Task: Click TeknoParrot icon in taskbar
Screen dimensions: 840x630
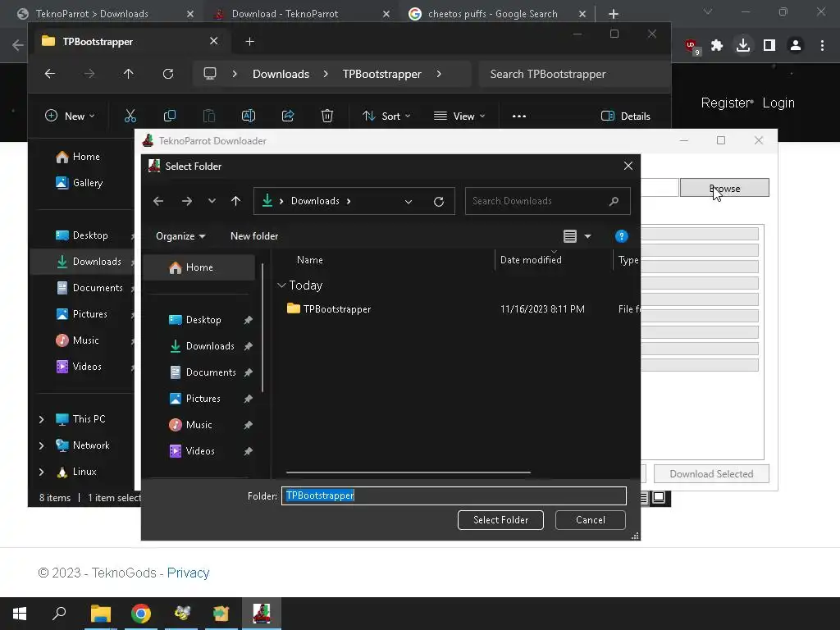Action: pyautogui.click(x=262, y=614)
